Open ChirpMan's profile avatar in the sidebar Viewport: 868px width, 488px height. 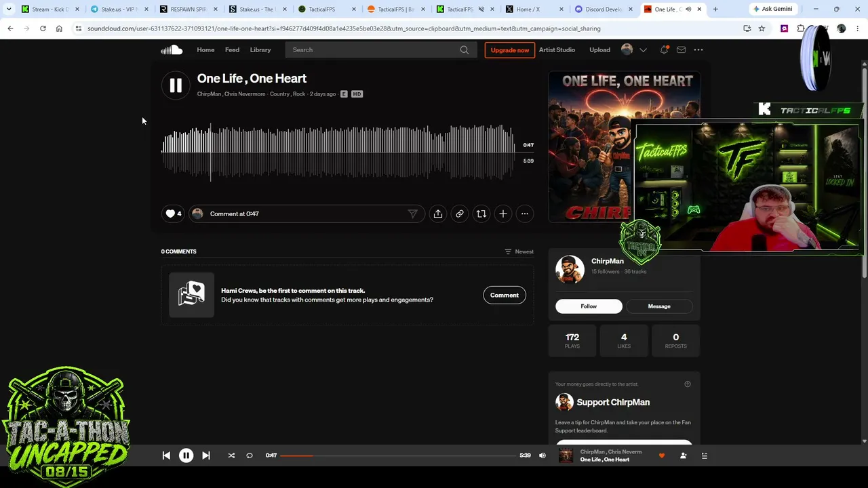pos(570,270)
